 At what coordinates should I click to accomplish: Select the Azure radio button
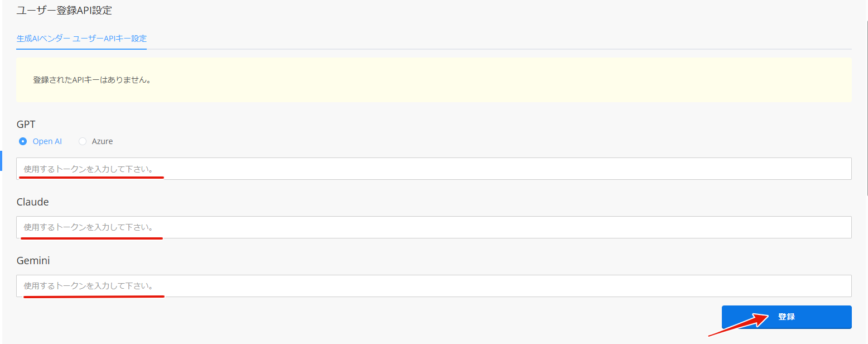pos(83,141)
